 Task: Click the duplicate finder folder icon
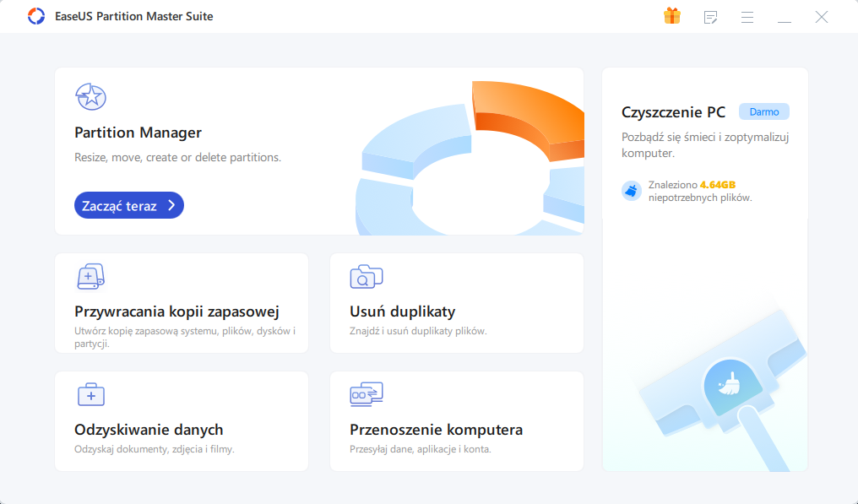[366, 276]
